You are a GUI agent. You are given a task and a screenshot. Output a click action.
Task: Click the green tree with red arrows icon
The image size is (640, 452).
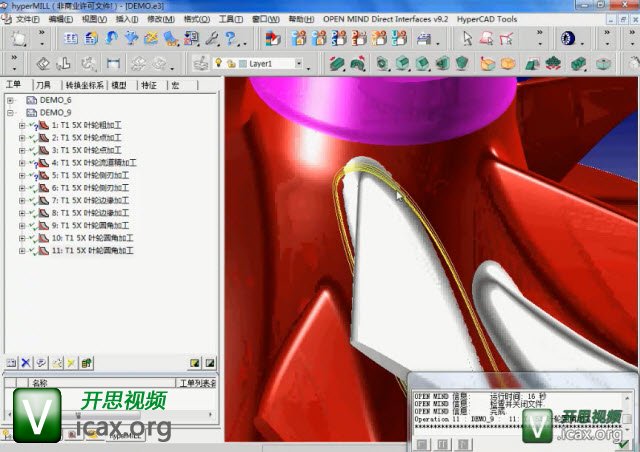pos(553,63)
